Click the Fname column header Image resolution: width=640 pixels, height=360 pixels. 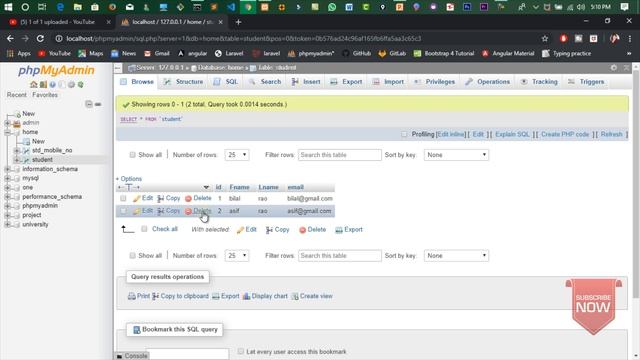coord(239,187)
